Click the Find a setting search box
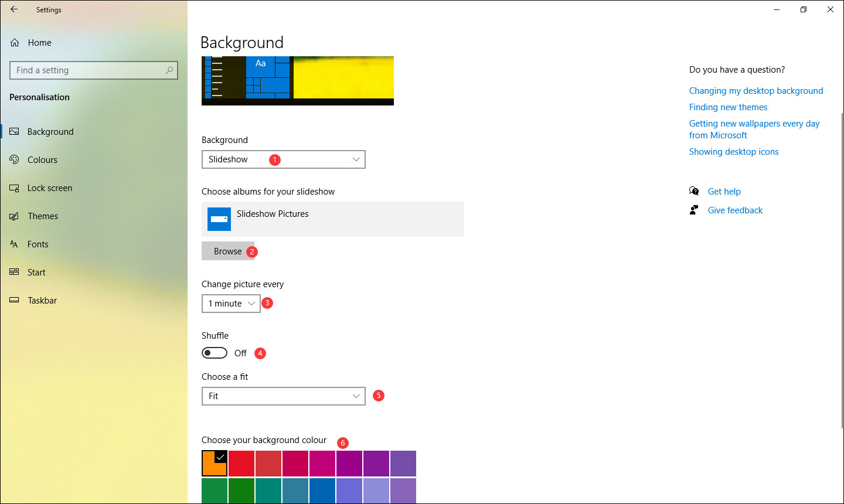844x504 pixels. pos(94,70)
